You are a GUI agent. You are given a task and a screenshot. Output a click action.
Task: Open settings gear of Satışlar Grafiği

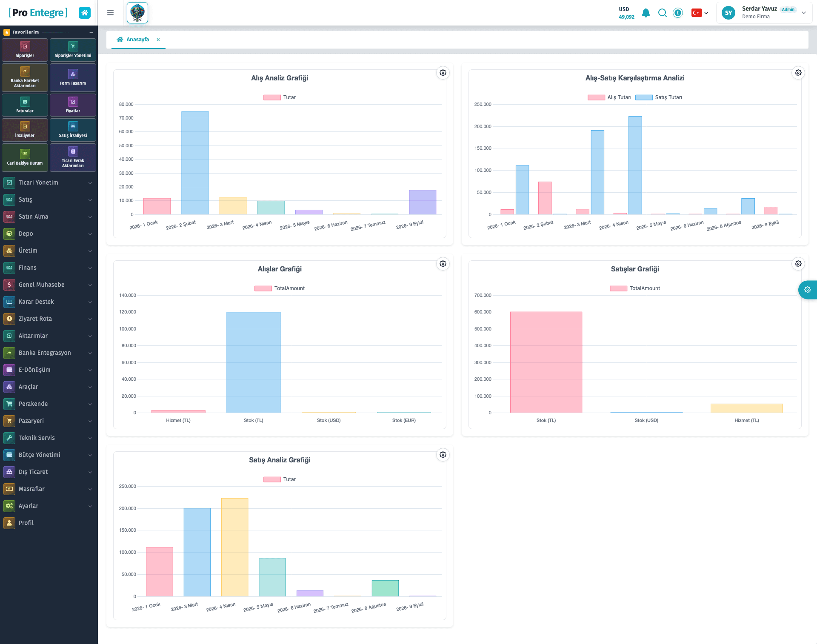(798, 264)
